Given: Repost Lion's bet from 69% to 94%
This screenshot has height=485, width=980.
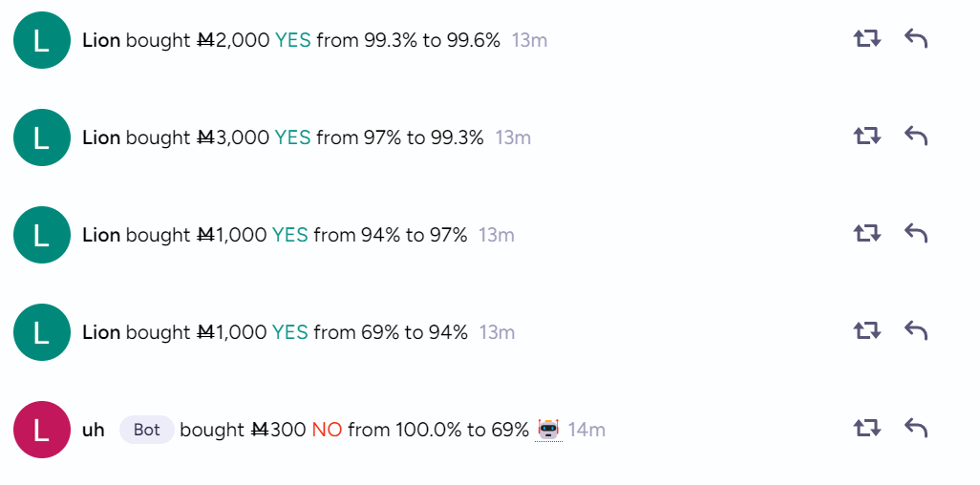Looking at the screenshot, I should pos(867,330).
